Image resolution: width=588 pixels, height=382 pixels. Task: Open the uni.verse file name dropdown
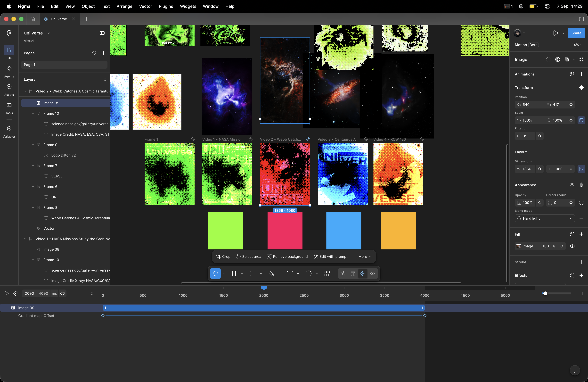click(x=49, y=33)
